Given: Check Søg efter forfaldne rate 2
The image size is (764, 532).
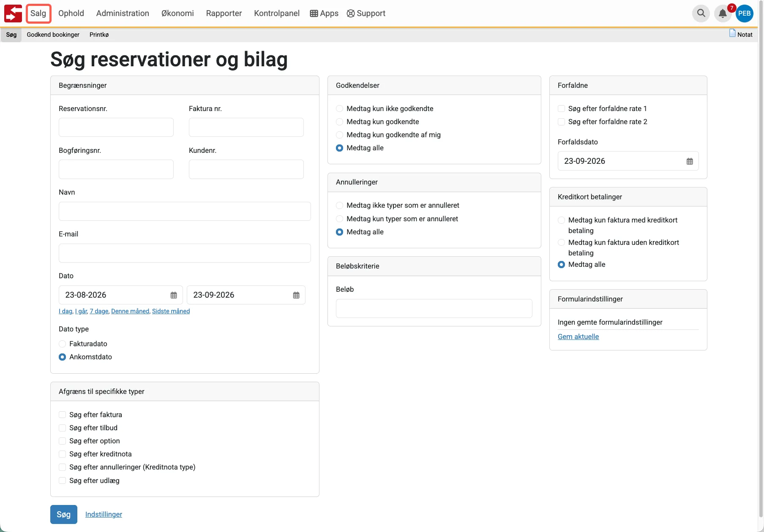Looking at the screenshot, I should tap(561, 122).
